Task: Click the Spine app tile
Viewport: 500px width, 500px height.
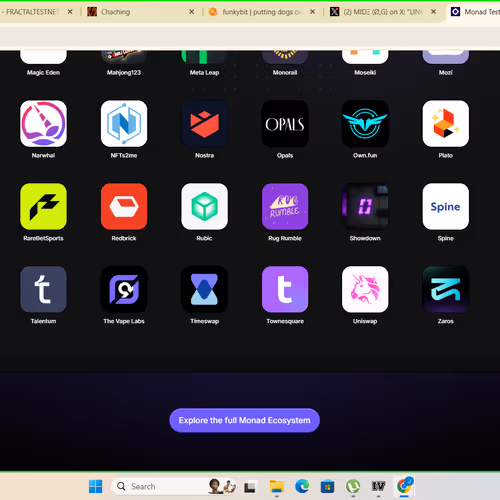Action: pos(446,206)
